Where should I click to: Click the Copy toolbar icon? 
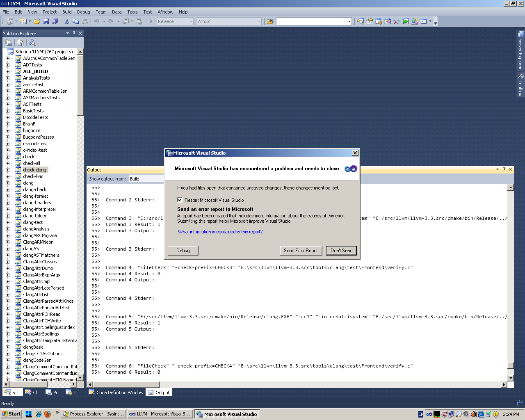point(76,21)
